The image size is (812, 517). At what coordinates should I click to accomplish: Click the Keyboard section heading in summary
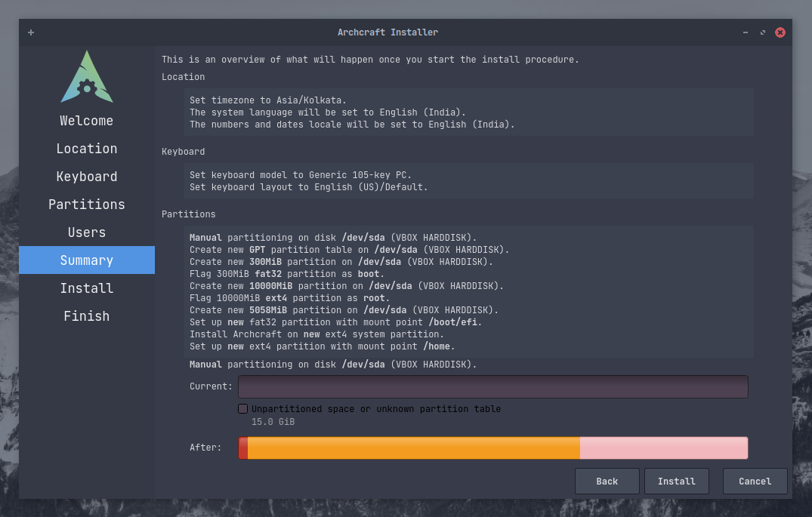click(x=184, y=152)
